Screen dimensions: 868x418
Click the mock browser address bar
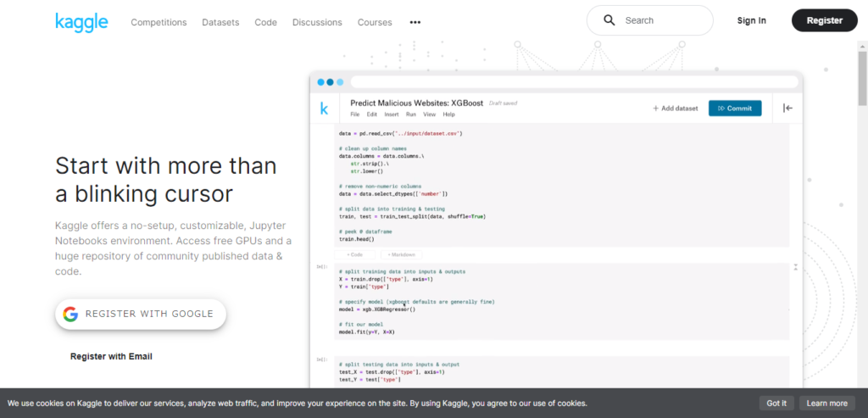pos(575,82)
